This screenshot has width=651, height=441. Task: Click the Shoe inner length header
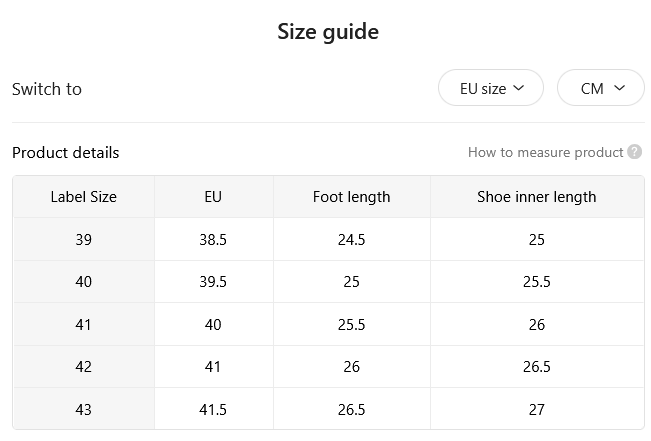(x=537, y=197)
